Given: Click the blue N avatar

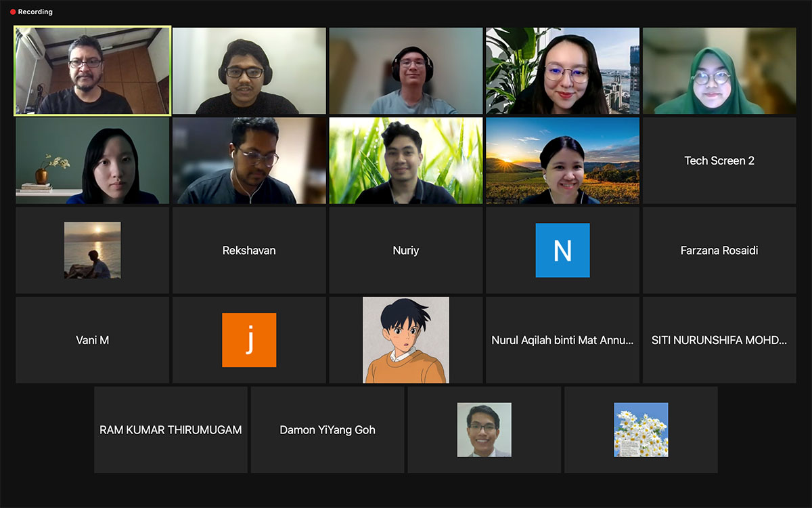Looking at the screenshot, I should [562, 250].
